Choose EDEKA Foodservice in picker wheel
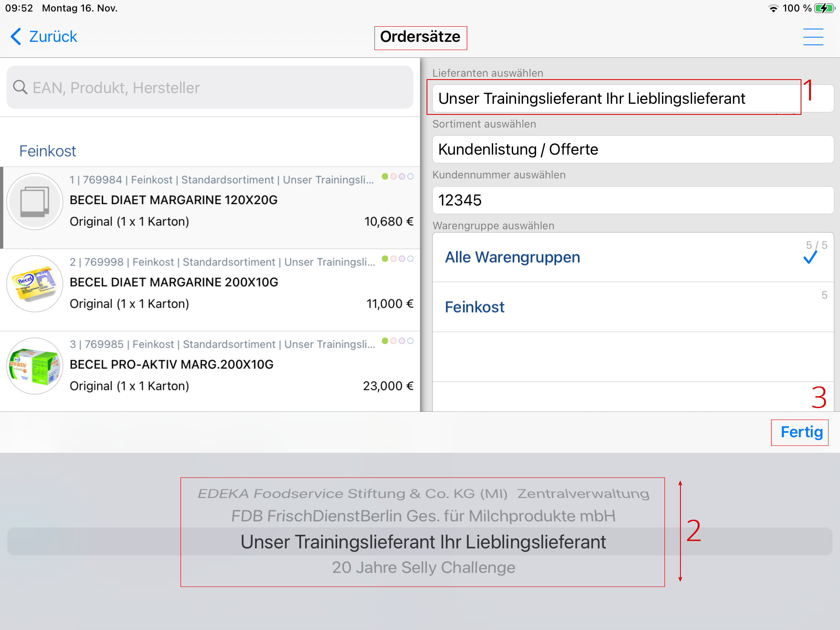Screen dimensions: 840x630 point(423,493)
